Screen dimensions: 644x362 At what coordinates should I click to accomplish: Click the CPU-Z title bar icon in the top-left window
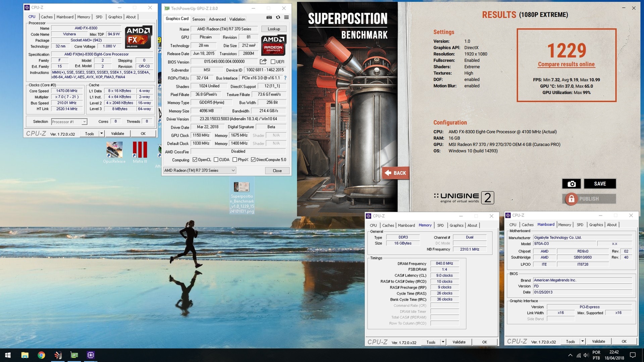[x=27, y=7]
